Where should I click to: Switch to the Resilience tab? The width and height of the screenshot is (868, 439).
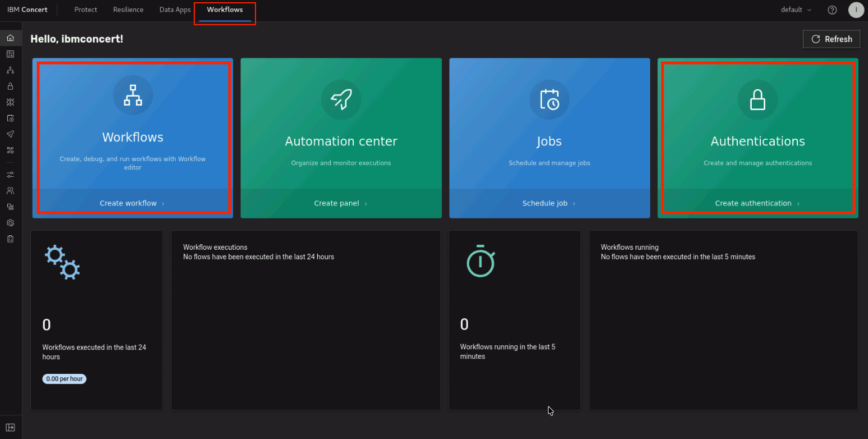128,10
